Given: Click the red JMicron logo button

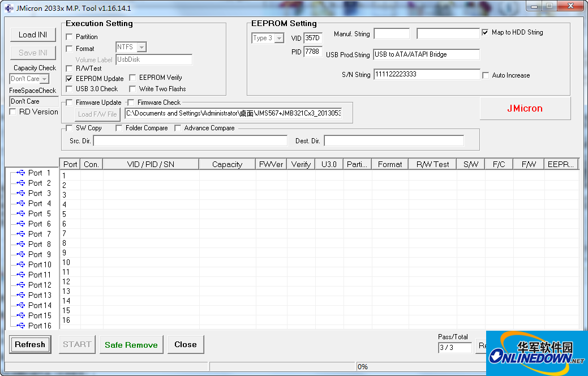Looking at the screenshot, I should coord(525,109).
